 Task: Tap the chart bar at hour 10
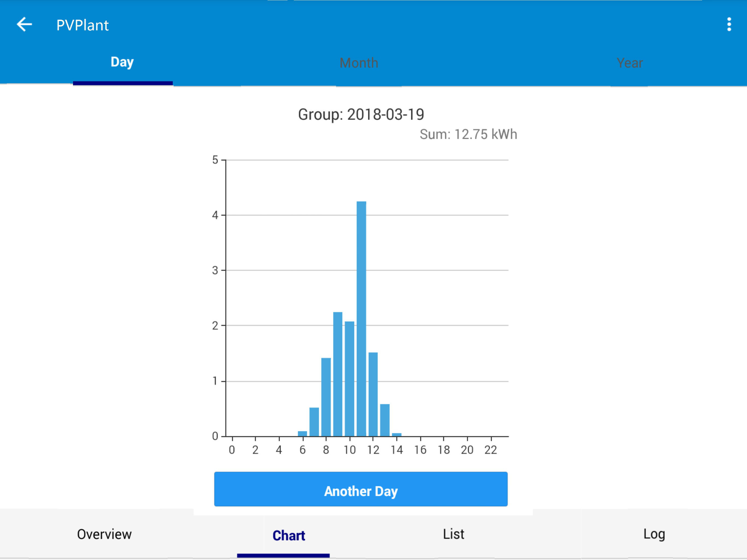click(x=349, y=379)
